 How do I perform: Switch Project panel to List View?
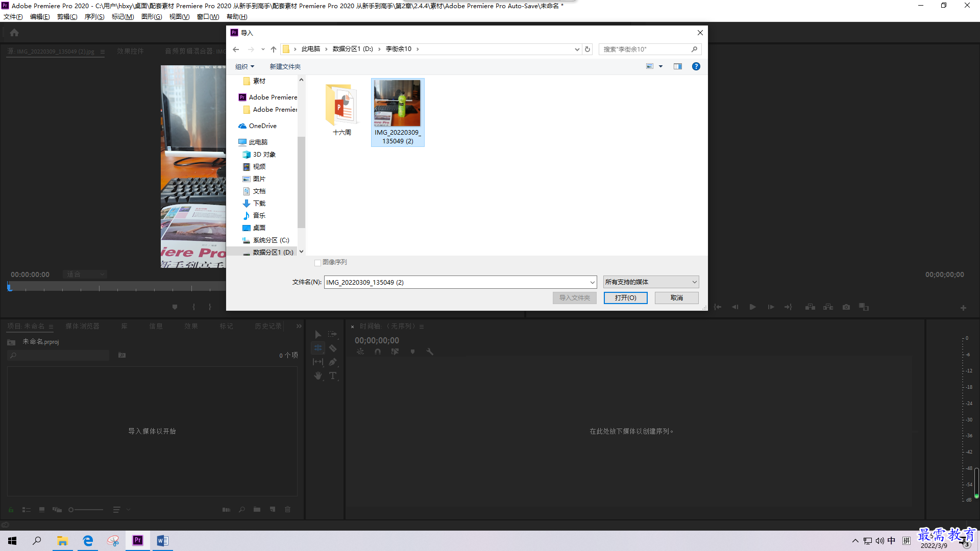27,510
